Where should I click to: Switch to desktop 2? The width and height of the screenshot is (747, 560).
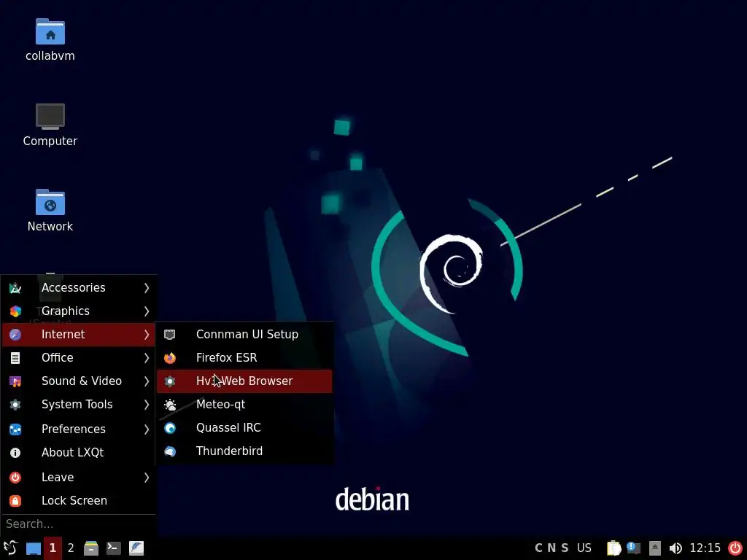[x=71, y=548]
